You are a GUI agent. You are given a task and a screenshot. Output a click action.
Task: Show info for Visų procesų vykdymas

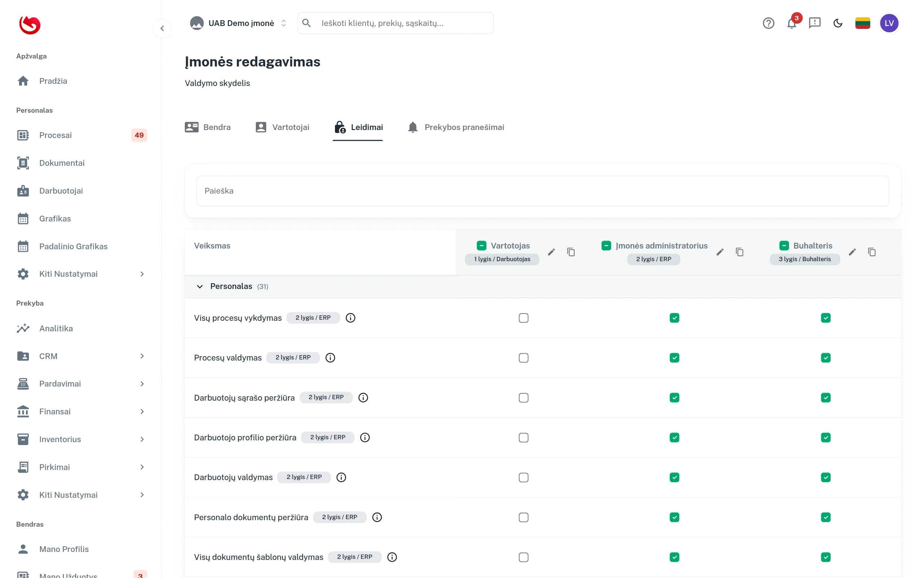[x=350, y=318]
